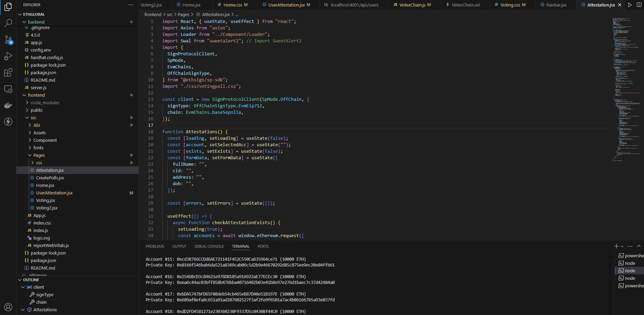This screenshot has height=315, width=644.
Task: Create a new terminal with plus icon
Action: 616,246
